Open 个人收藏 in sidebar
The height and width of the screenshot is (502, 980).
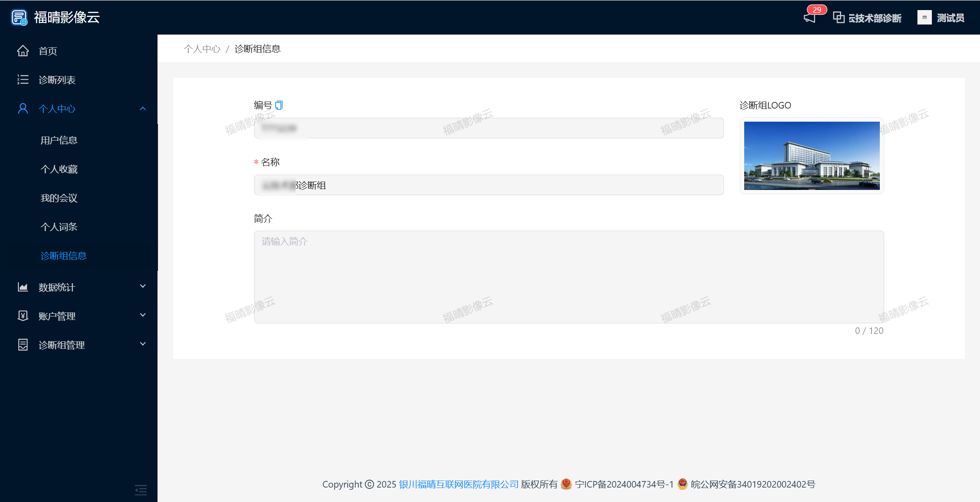(x=59, y=169)
